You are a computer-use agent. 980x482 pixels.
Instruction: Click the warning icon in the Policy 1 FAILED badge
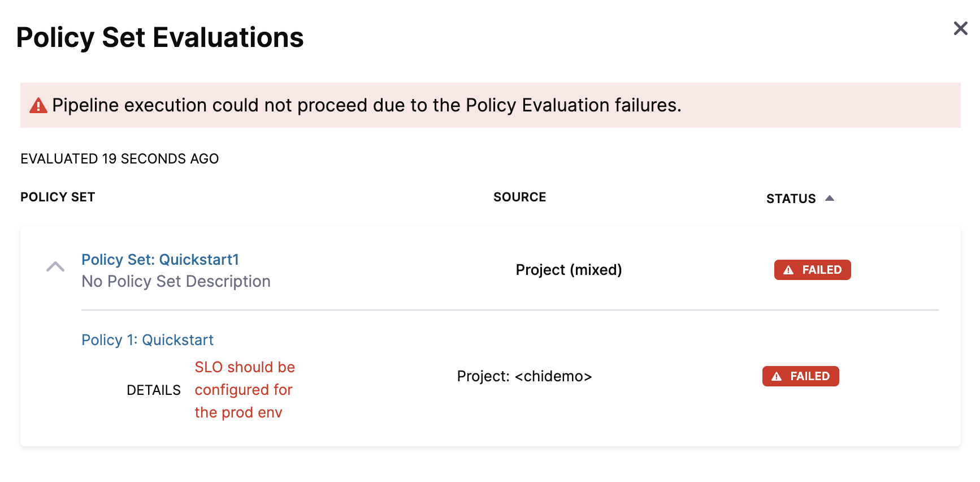(x=777, y=377)
